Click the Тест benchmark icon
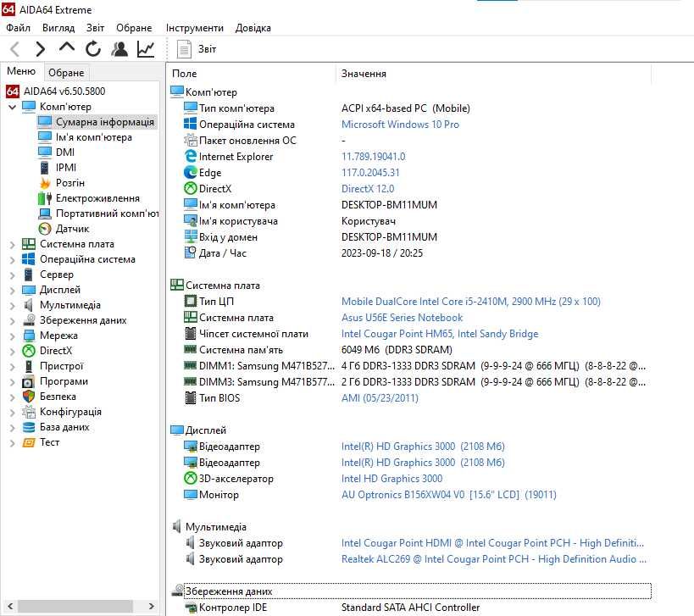Viewport: 694px width, 616px height. tap(29, 442)
